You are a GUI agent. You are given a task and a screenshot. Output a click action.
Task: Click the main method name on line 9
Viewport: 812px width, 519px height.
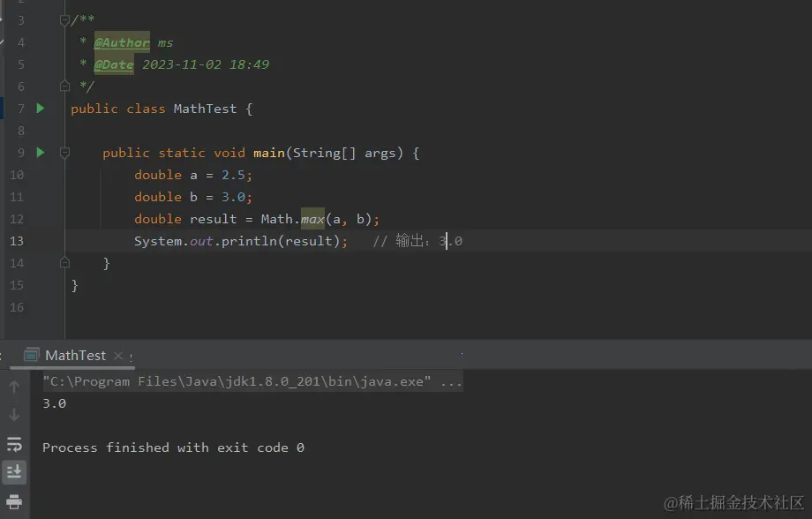point(269,153)
